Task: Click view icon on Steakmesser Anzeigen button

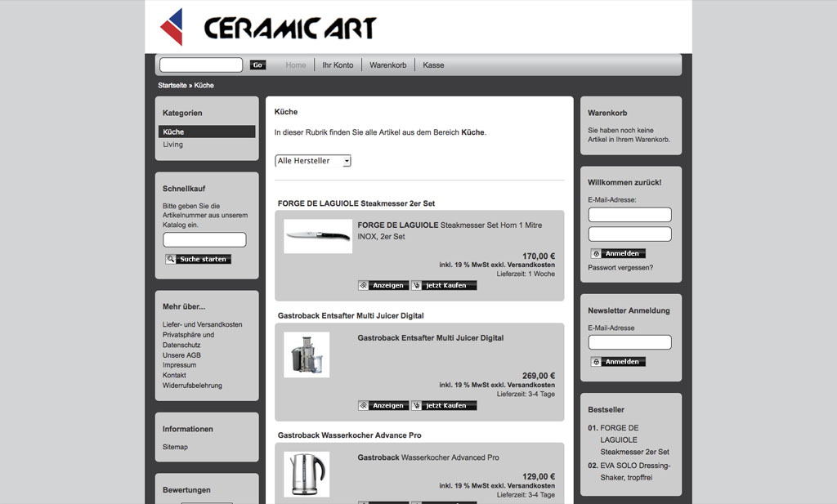Action: point(364,285)
